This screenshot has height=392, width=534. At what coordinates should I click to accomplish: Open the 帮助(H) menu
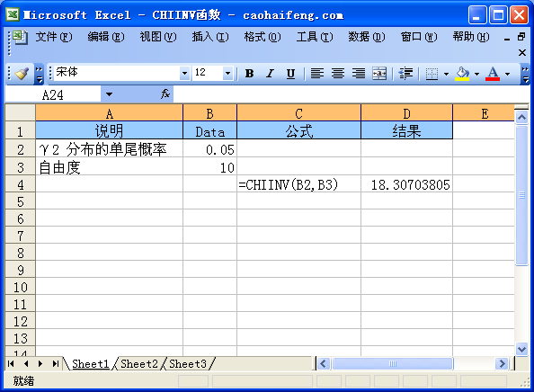click(471, 37)
